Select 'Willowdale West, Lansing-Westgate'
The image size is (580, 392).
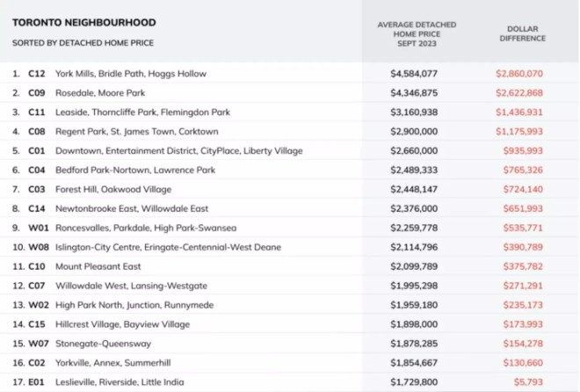(131, 286)
